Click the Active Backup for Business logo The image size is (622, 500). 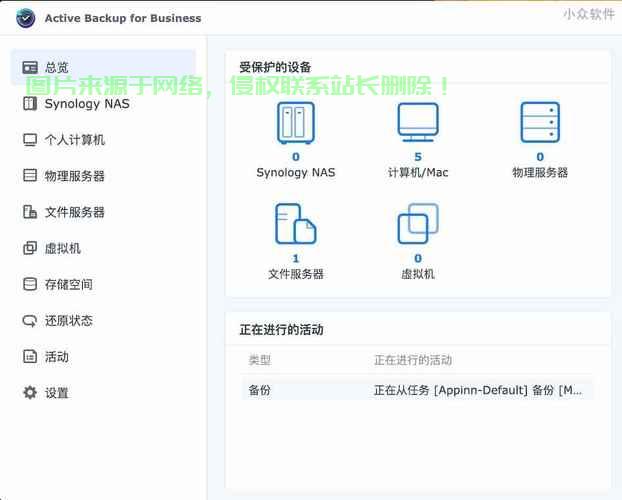point(26,18)
